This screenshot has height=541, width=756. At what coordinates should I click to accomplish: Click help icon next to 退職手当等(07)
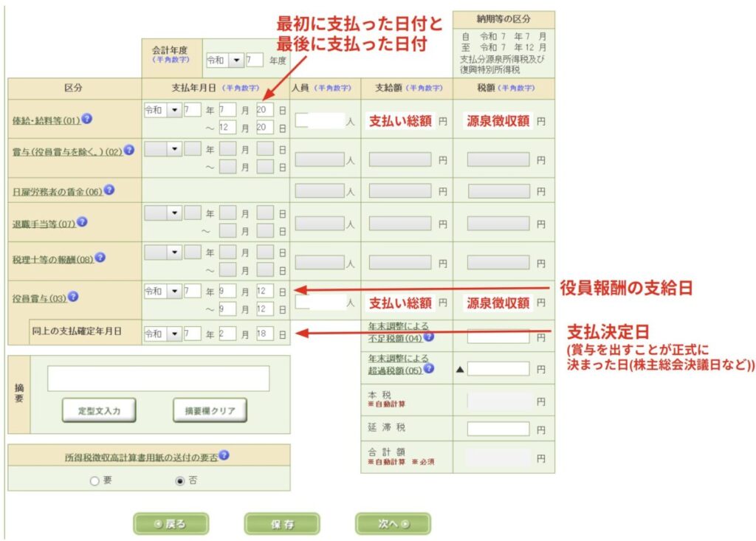(x=82, y=221)
